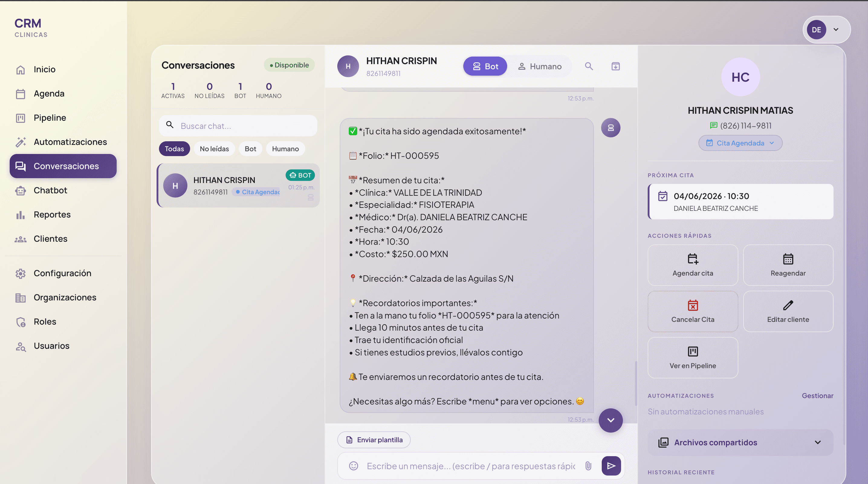Click the ACTIVAS counter showing 1
This screenshot has width=868, height=484.
coord(173,90)
